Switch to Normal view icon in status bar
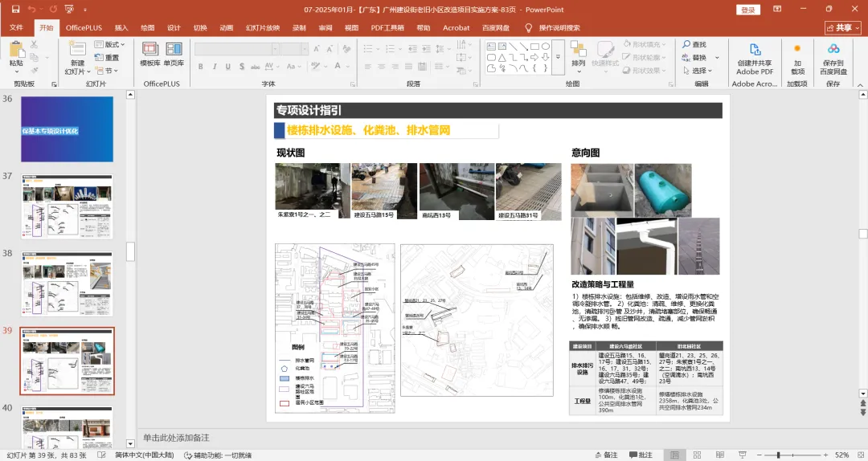868x461 pixels. pos(674,455)
